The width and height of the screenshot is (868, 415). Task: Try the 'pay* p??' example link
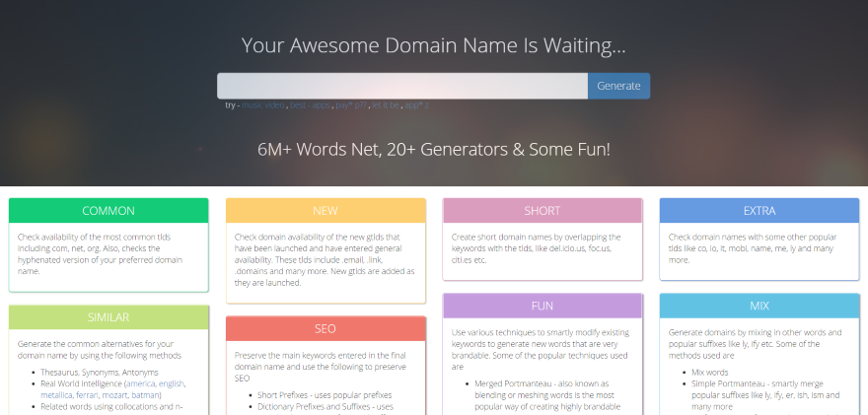pos(353,104)
